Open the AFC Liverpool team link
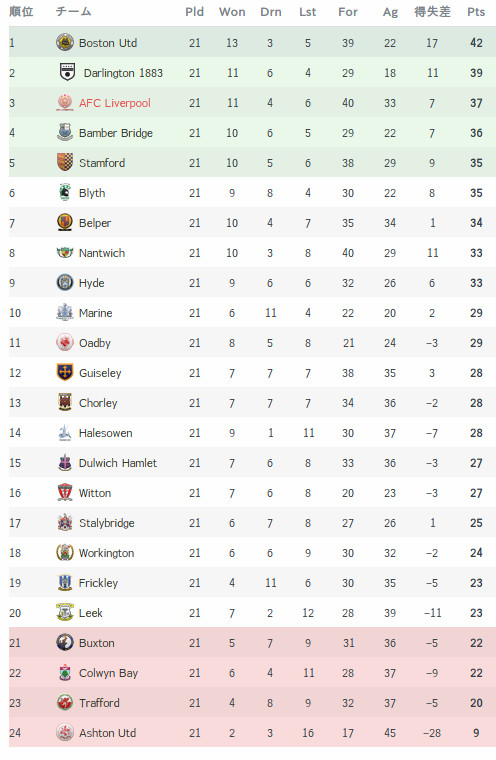Image resolution: width=496 pixels, height=760 pixels. pos(115,103)
